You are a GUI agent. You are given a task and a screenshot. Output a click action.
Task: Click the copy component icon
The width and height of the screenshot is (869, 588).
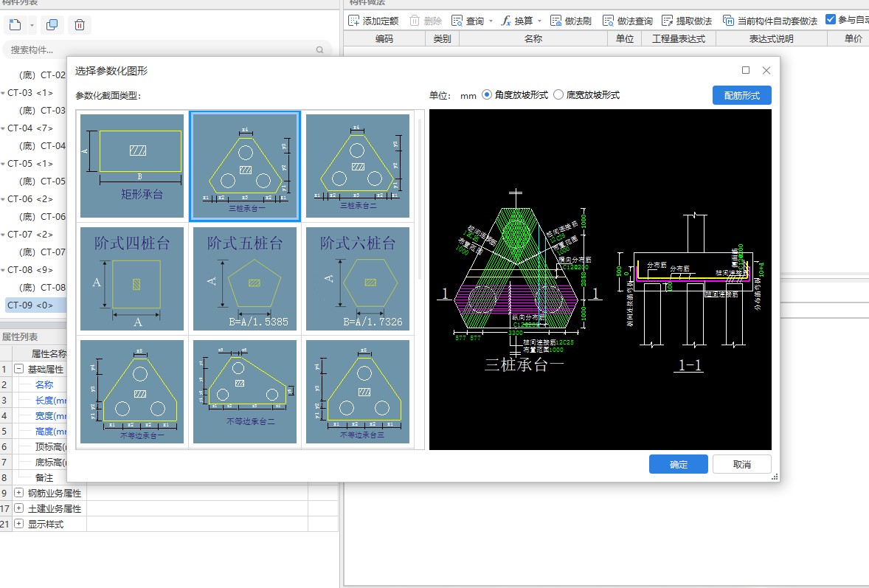click(x=52, y=25)
